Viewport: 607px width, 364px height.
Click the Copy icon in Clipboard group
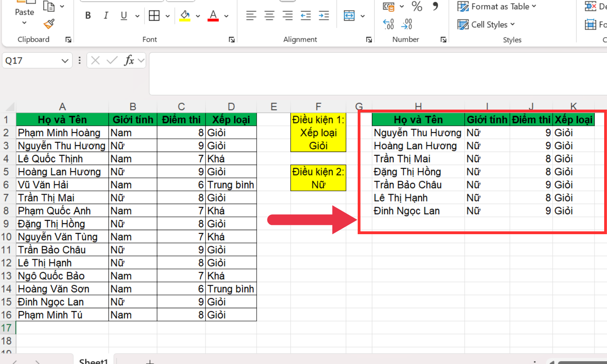click(x=49, y=6)
